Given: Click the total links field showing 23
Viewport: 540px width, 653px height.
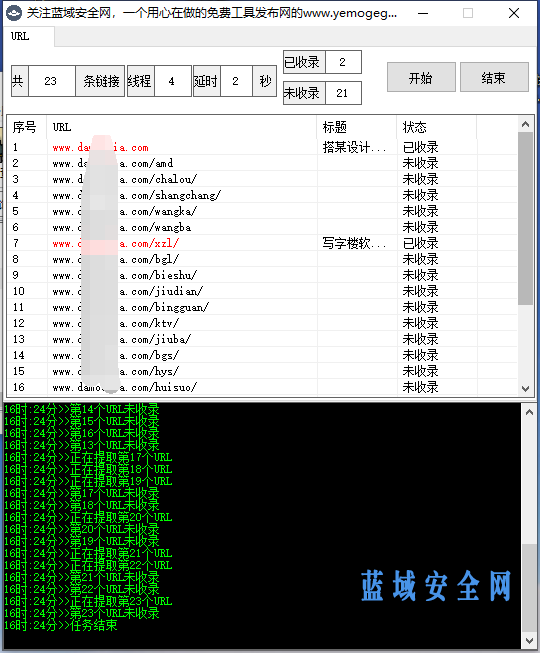Looking at the screenshot, I should 52,81.
